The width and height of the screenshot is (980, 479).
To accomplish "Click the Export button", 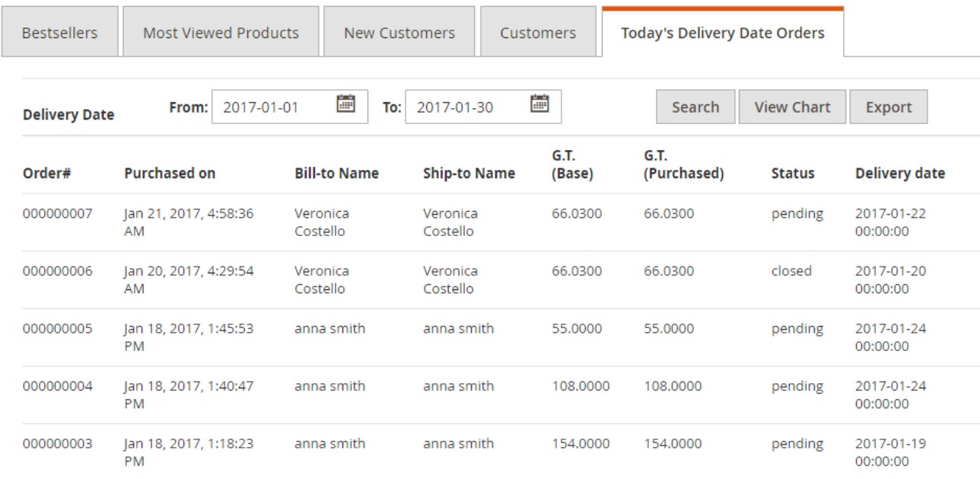I will pos(888,107).
